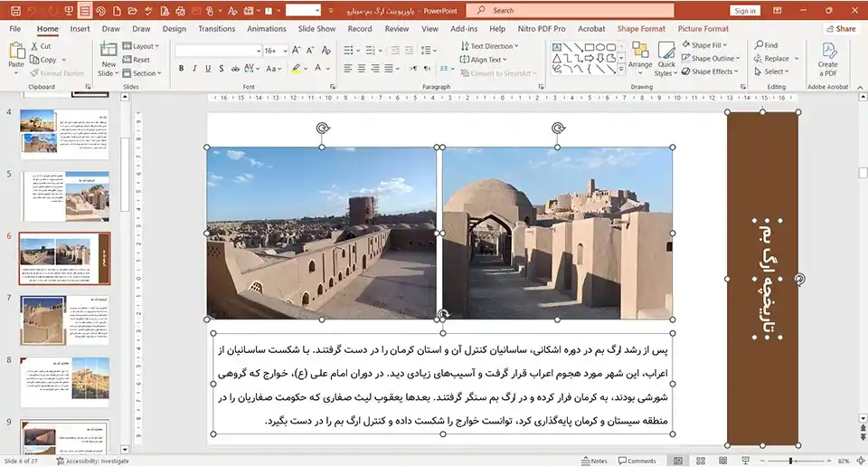
Task: Select slide 5 thumbnail
Action: tap(65, 196)
